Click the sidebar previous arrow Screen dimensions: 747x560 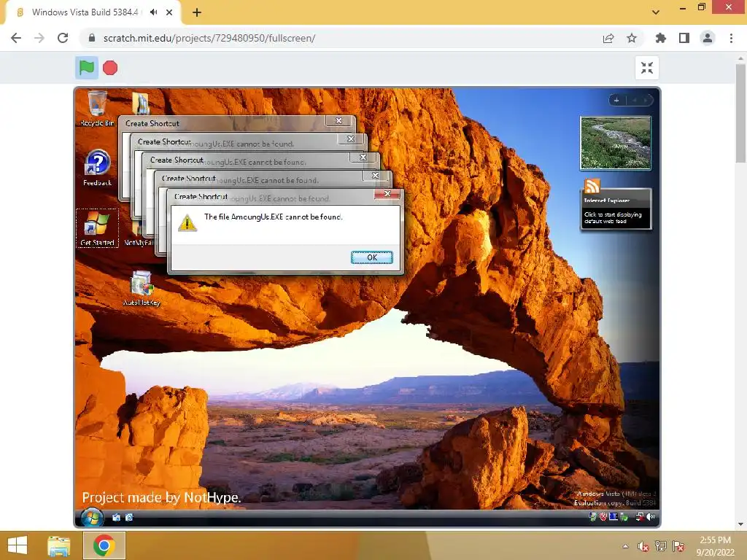pos(634,100)
